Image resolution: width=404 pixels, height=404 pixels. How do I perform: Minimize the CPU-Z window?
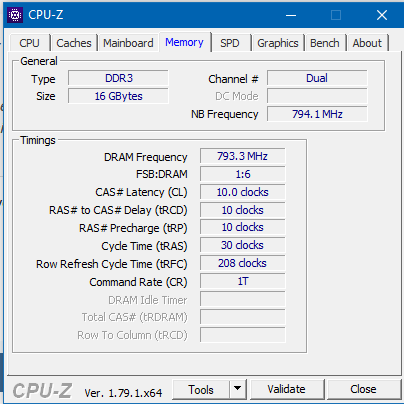point(291,15)
